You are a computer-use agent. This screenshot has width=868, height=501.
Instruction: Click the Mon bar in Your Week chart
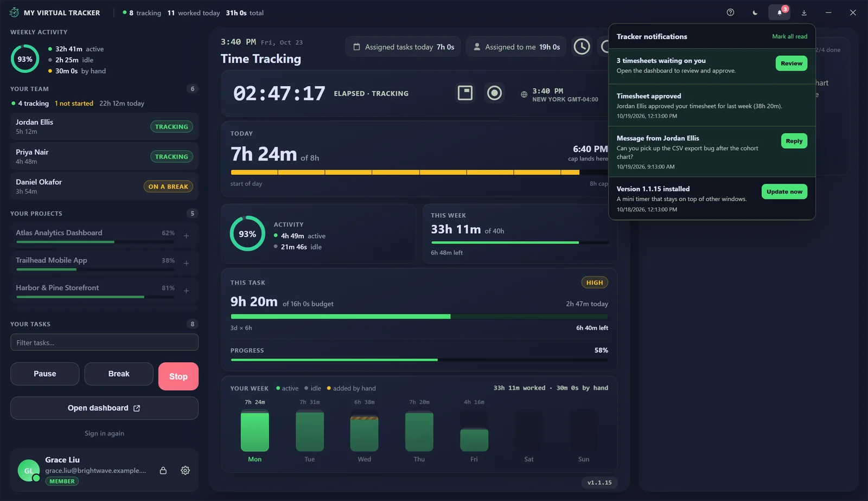click(254, 431)
